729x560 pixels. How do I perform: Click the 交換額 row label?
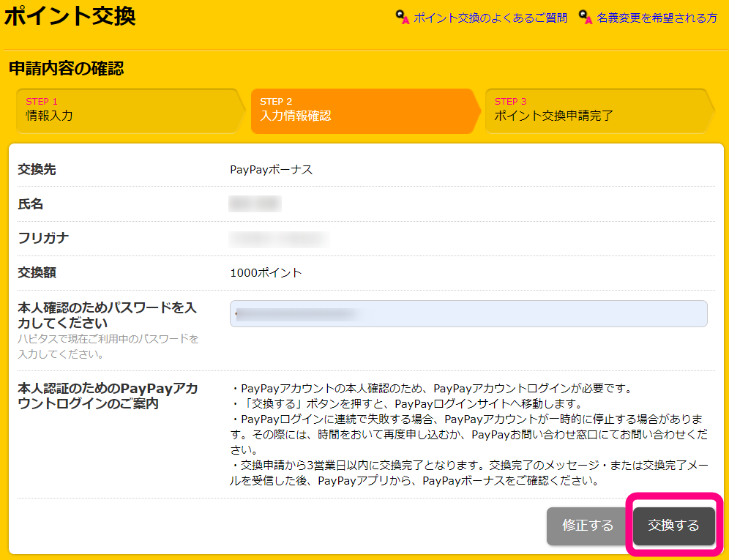[37, 272]
